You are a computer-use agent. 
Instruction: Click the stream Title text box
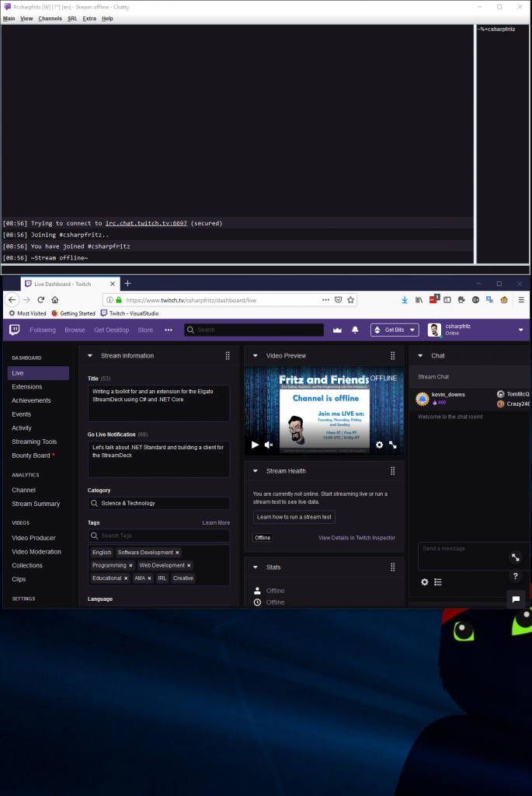(158, 403)
